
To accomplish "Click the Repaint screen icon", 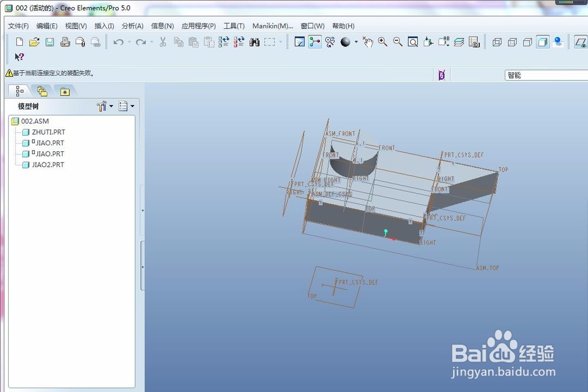I will click(300, 42).
